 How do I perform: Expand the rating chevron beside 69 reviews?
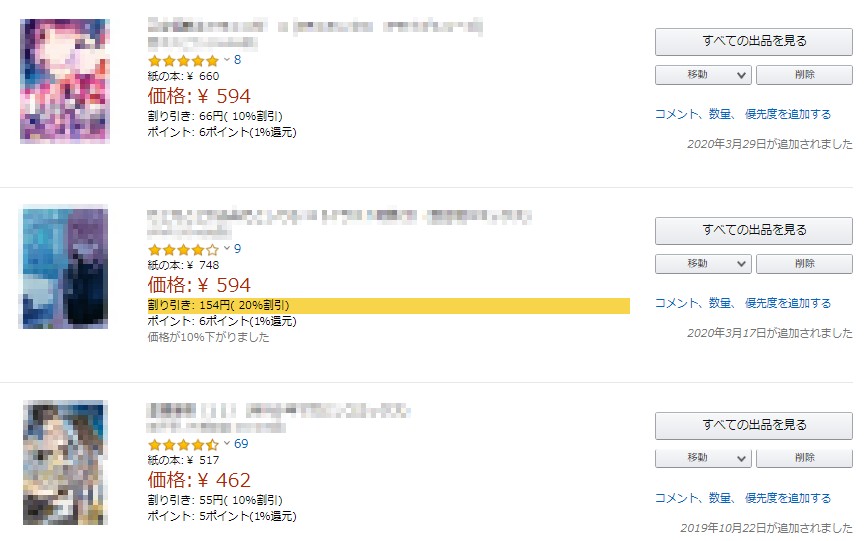(227, 444)
